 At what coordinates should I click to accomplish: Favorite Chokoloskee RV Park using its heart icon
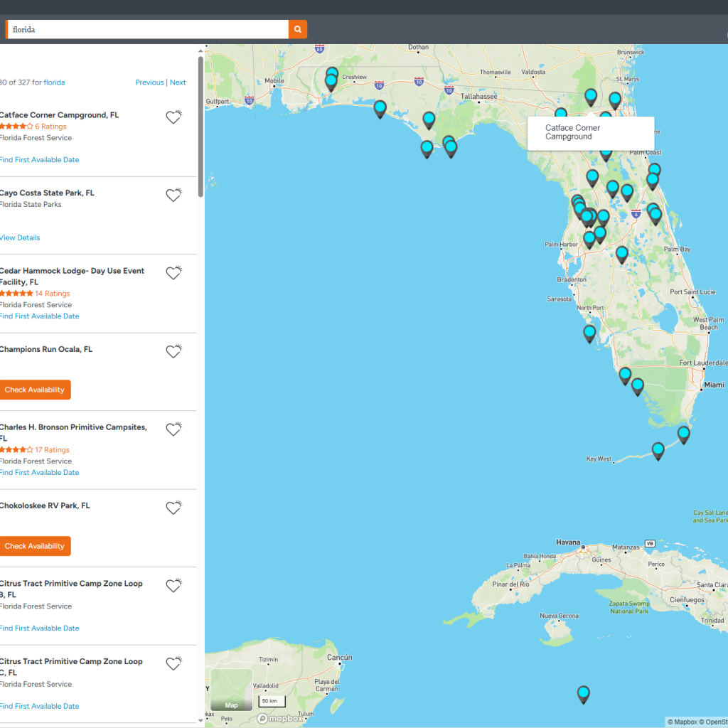coord(173,508)
